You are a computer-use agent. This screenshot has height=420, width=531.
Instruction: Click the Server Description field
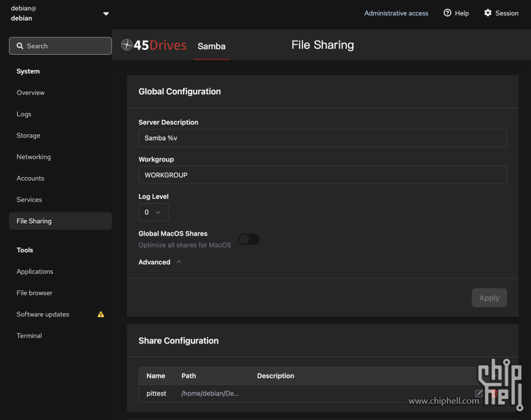point(322,138)
